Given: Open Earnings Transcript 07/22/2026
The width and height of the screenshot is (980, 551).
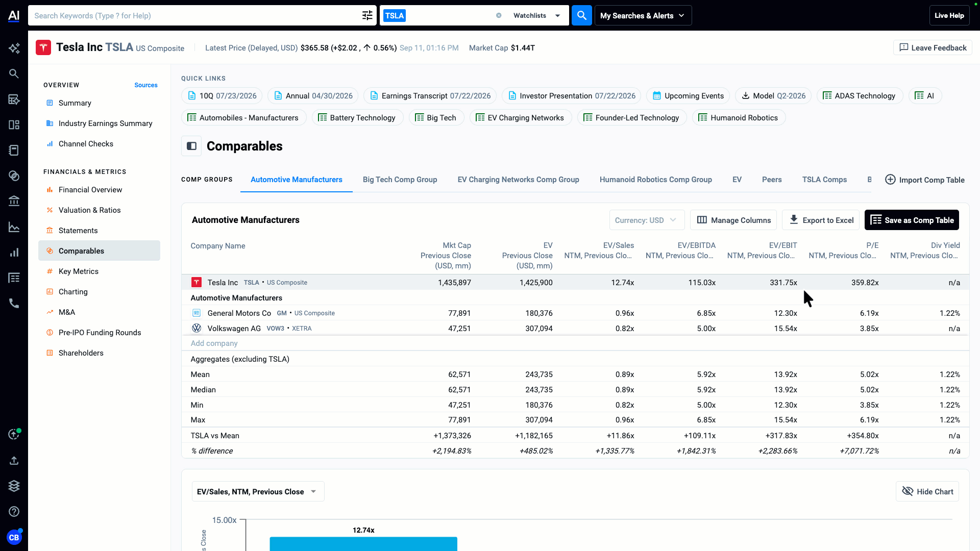Looking at the screenshot, I should pos(430,96).
